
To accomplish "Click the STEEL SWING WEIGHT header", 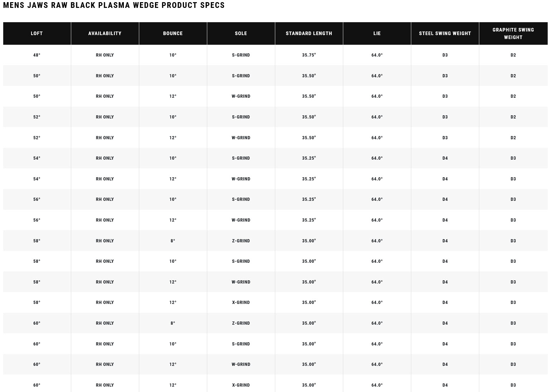I will point(445,33).
